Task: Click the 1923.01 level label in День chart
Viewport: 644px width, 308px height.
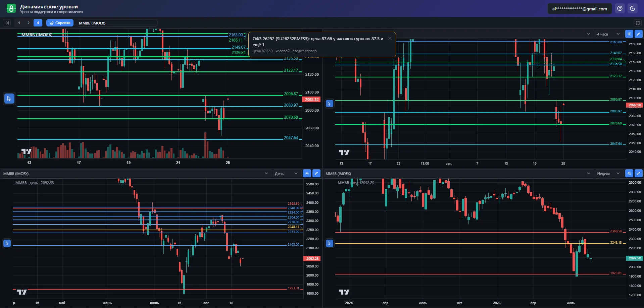Action: 293,288
